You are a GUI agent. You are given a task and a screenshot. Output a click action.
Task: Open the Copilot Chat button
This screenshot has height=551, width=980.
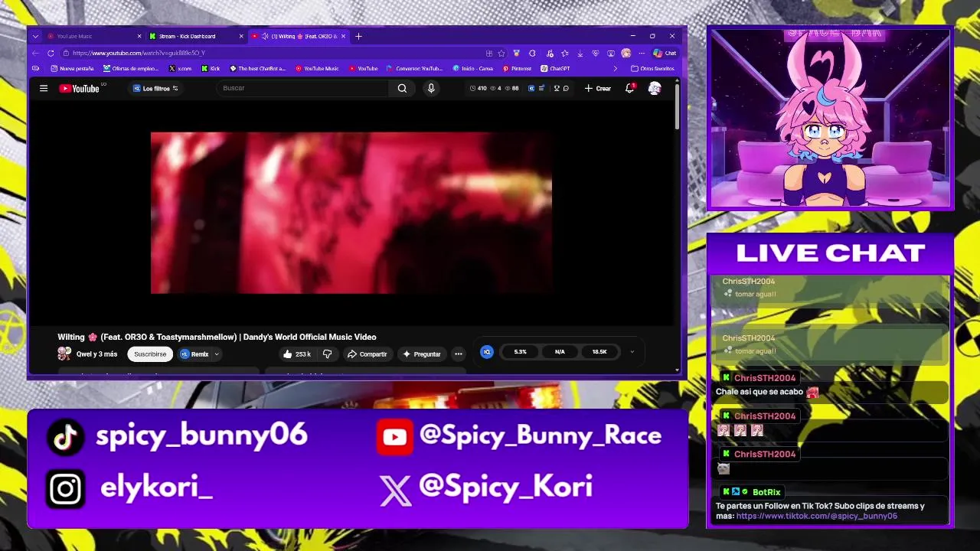[665, 54]
